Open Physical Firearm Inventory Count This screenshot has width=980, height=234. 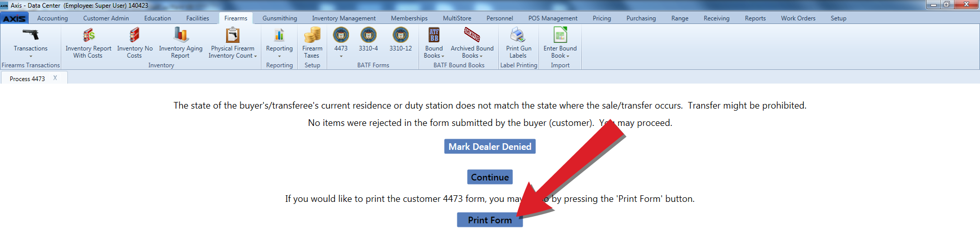[x=233, y=43]
